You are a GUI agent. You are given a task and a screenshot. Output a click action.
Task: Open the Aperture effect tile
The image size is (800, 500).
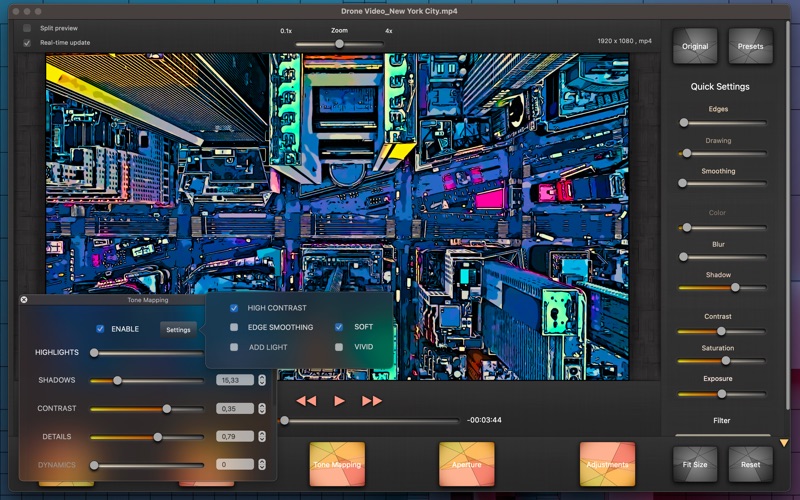tap(467, 464)
